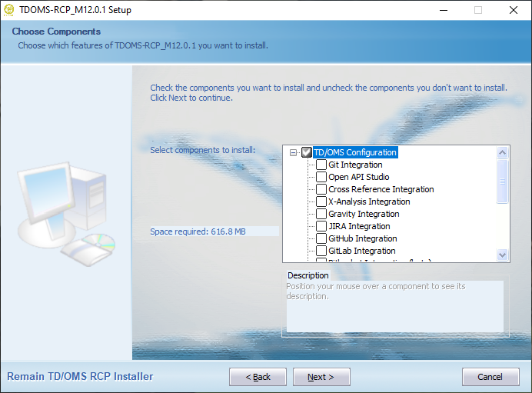Viewport: 532px width, 393px height.
Task: Proceed by clicking Next button
Action: point(321,377)
